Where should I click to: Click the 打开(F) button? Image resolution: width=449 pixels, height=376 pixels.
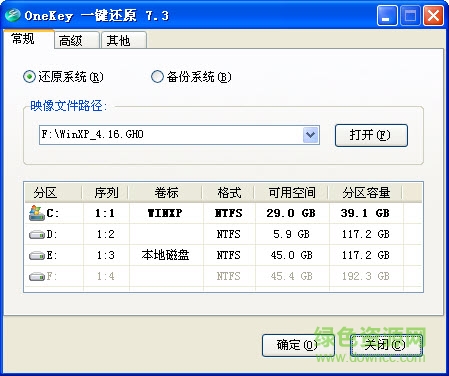(x=371, y=135)
